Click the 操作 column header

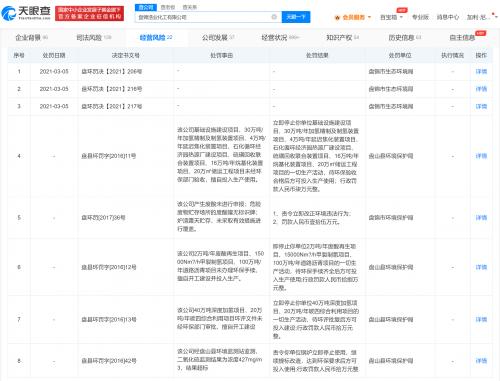[x=481, y=55]
